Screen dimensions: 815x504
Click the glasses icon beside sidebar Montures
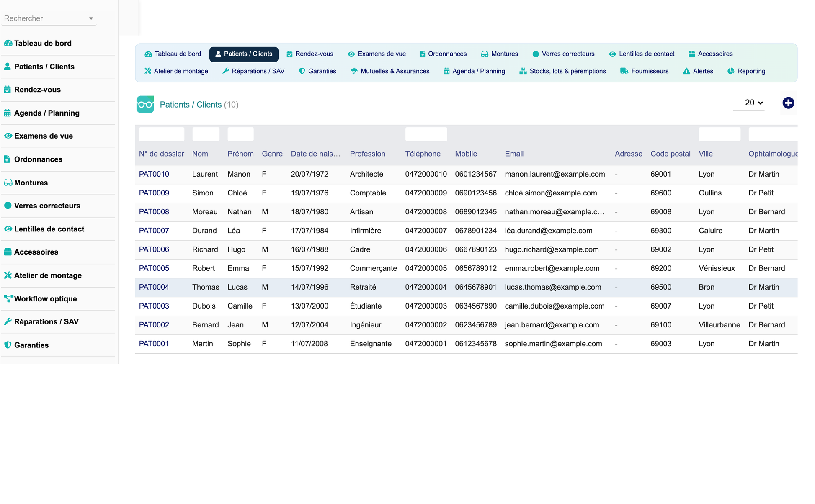(x=8, y=183)
